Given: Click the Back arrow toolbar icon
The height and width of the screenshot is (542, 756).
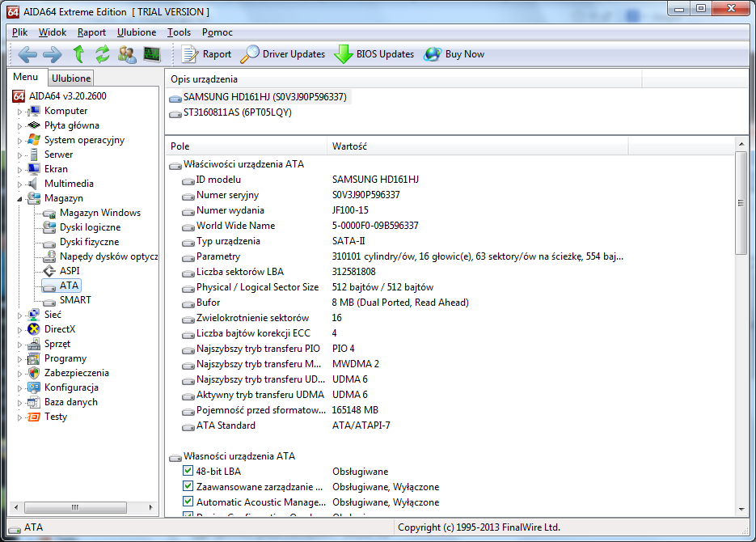Looking at the screenshot, I should tap(27, 54).
